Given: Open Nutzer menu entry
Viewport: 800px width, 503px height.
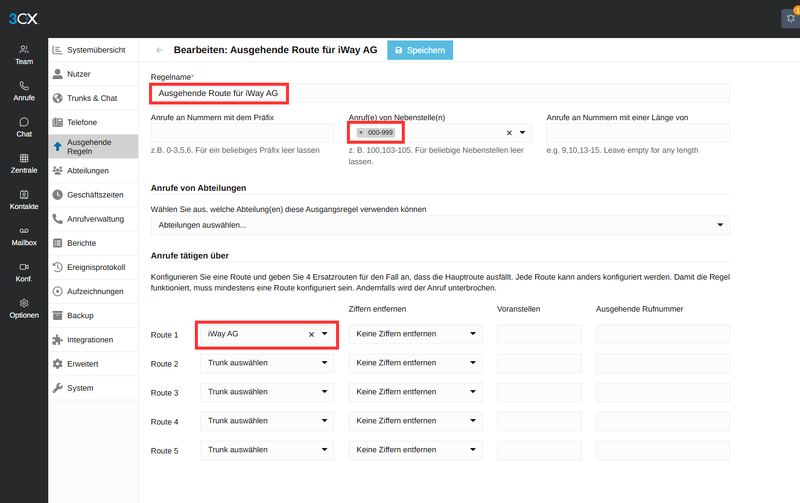Looking at the screenshot, I should pos(93,74).
